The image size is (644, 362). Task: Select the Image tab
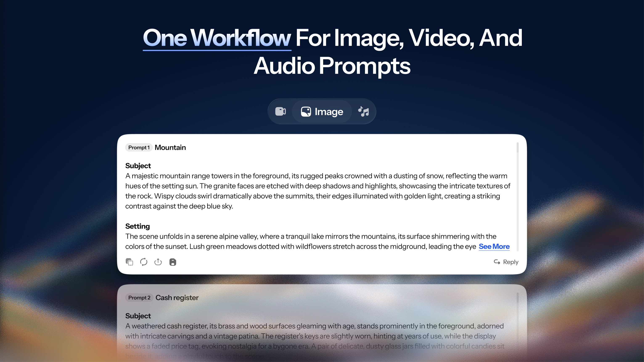tap(322, 111)
